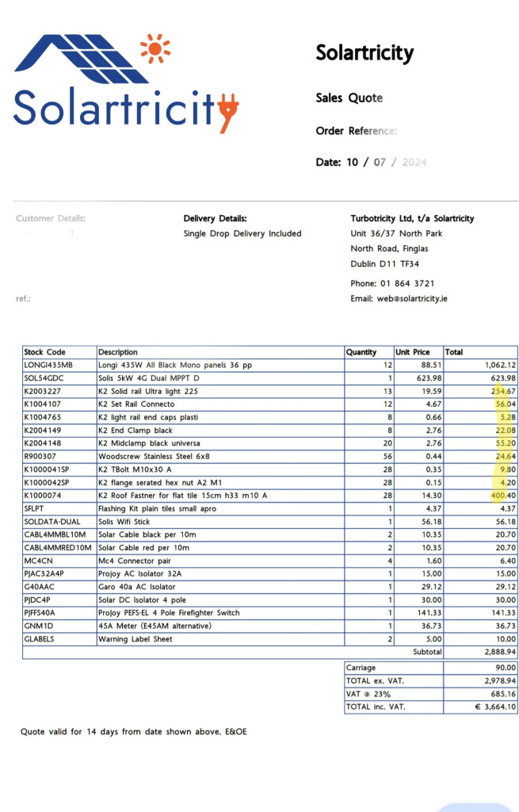Screen dimensions: 519x812
Task: Click stock code K1000042SP
Action: click(46, 483)
